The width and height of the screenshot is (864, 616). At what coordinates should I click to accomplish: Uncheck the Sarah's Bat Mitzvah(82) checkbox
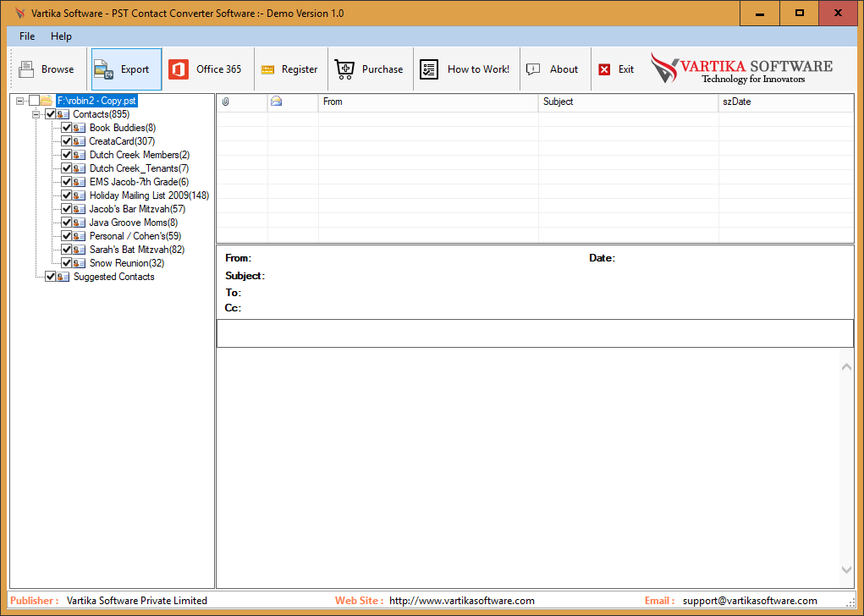[66, 250]
